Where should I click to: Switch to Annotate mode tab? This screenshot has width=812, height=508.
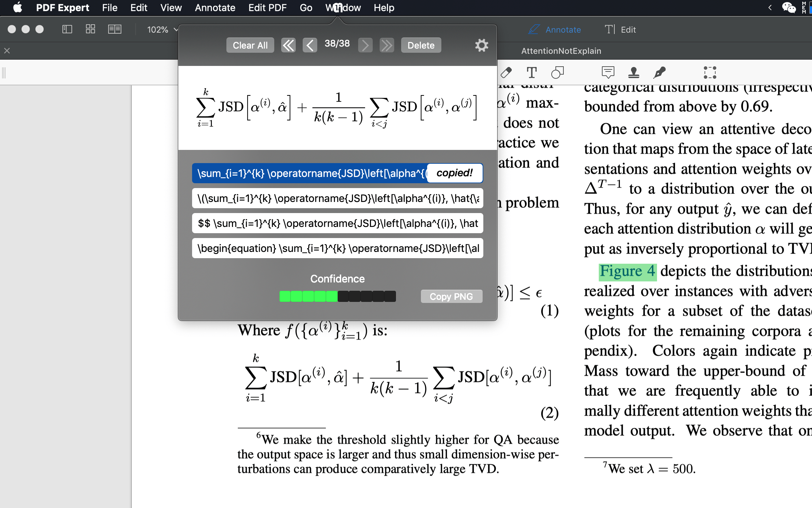(x=555, y=29)
